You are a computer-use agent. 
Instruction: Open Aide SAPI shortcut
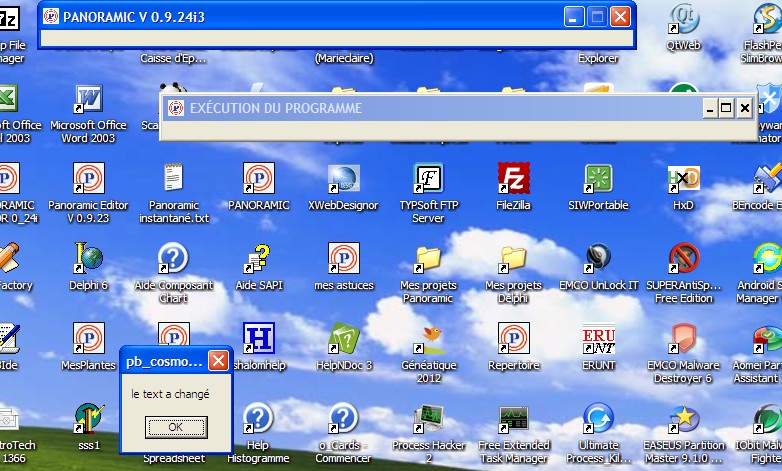258,258
